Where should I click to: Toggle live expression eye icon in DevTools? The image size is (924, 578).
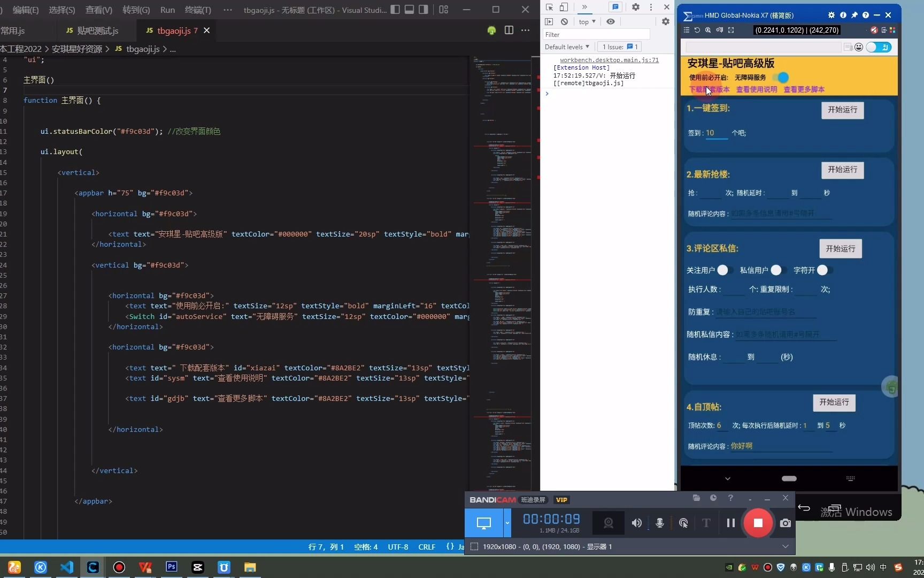click(610, 21)
